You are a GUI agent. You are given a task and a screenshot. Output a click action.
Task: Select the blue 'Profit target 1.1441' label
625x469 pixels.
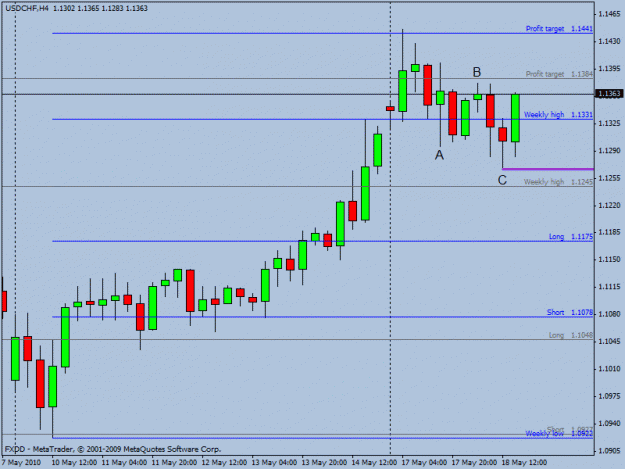559,29
